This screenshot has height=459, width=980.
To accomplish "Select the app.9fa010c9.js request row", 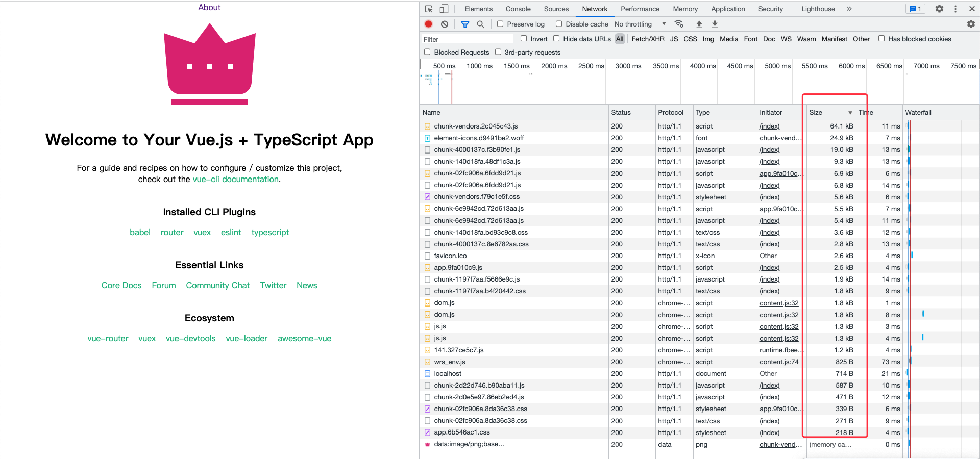I will pyautogui.click(x=699, y=268).
